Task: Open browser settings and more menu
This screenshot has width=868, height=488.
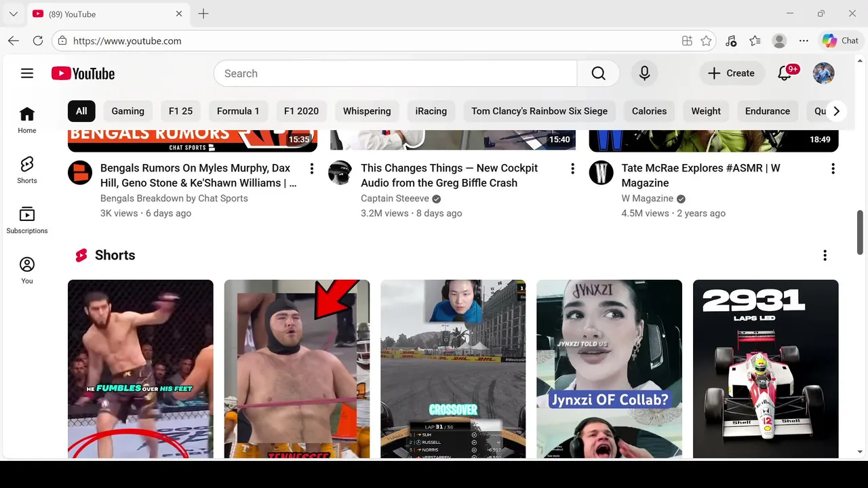Action: coord(804,41)
